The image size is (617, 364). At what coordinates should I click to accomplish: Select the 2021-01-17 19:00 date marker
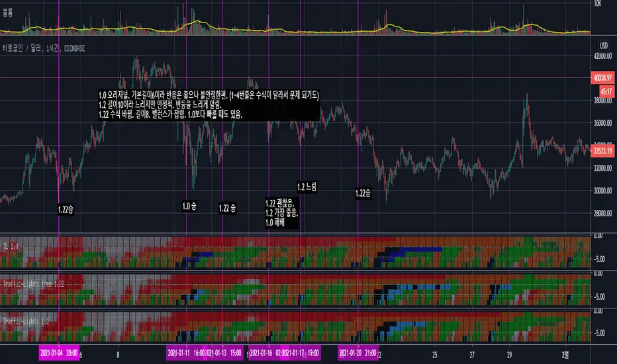[301, 353]
